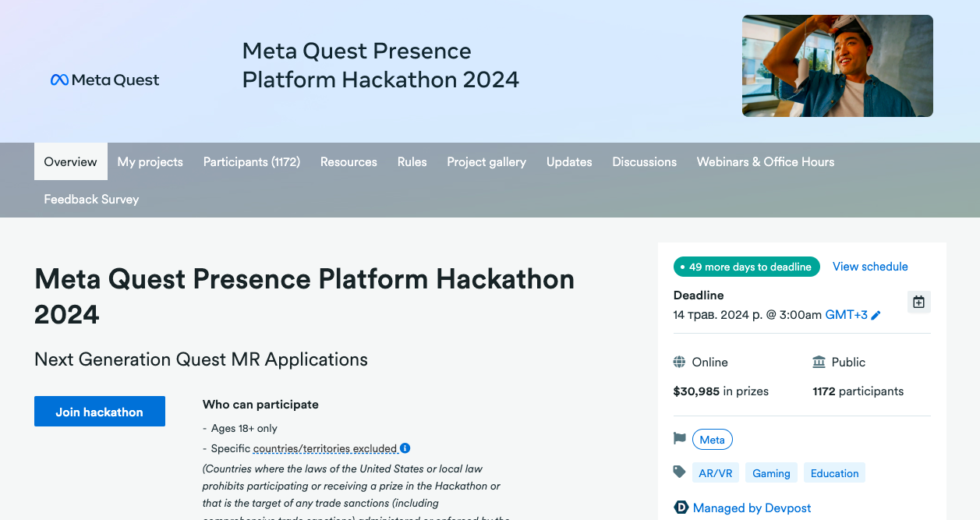
Task: Click the $30,985 in prizes text
Action: [721, 391]
